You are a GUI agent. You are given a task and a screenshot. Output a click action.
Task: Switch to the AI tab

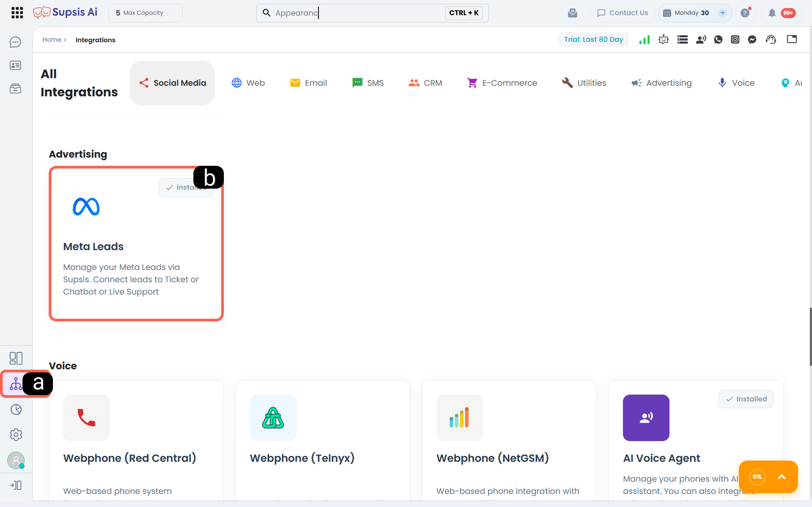791,83
